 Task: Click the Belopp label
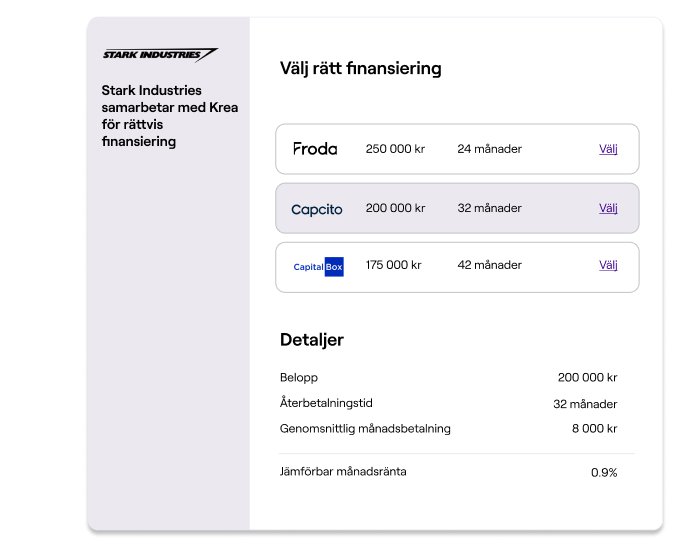click(x=299, y=378)
